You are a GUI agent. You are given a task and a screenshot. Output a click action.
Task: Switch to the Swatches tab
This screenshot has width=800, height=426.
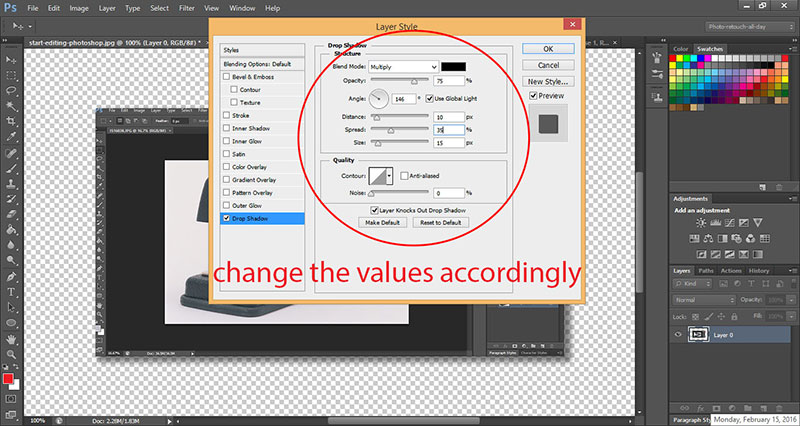(x=710, y=48)
